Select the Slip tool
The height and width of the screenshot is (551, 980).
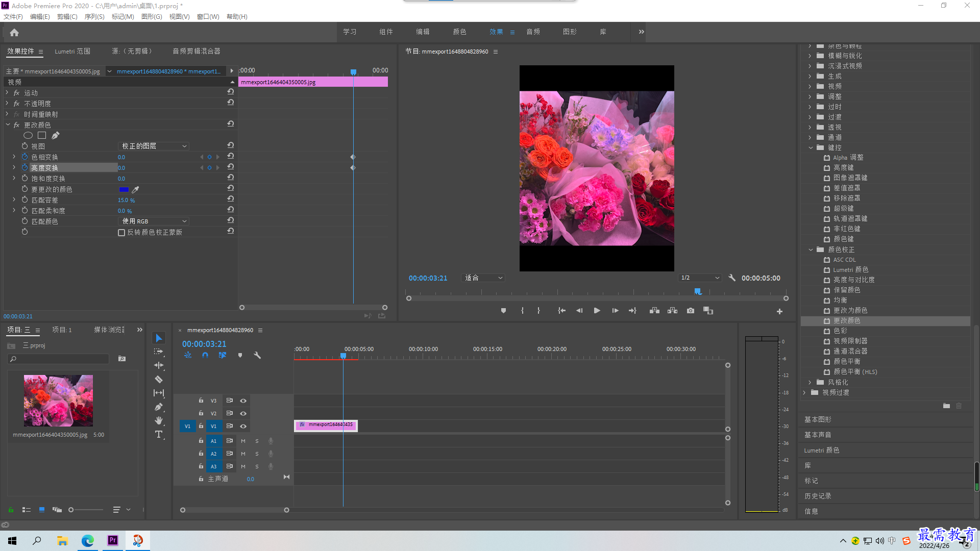pos(159,393)
